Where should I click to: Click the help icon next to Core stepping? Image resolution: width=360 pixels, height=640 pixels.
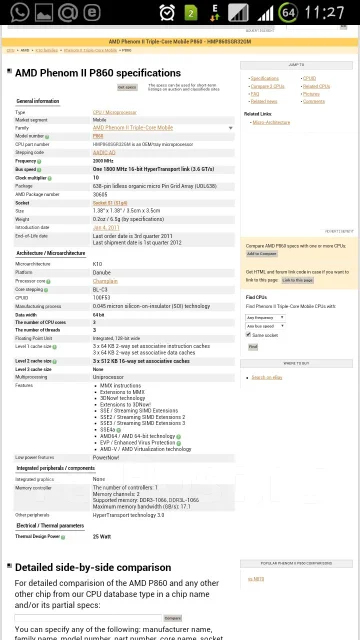pos(46,290)
